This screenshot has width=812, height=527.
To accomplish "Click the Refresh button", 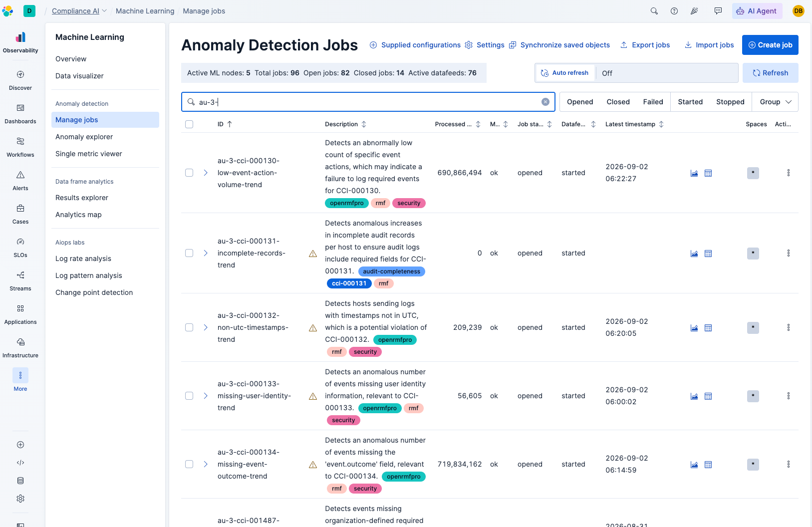I will (x=770, y=73).
